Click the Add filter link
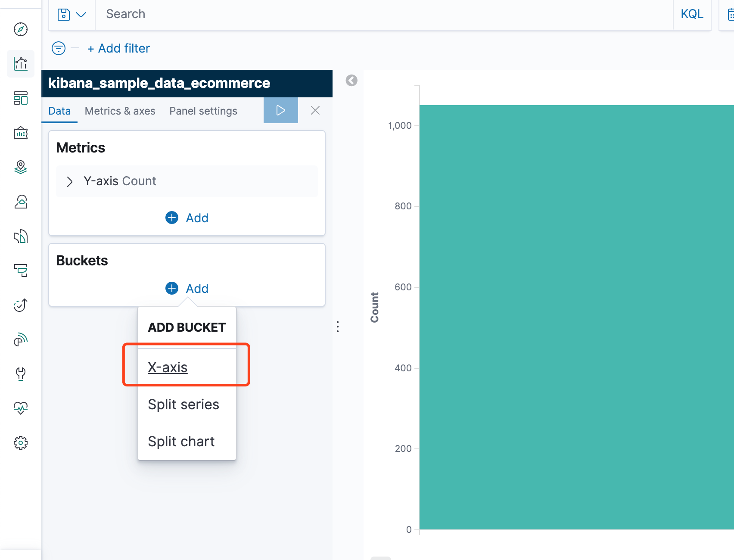This screenshot has height=560, width=734. coord(119,48)
